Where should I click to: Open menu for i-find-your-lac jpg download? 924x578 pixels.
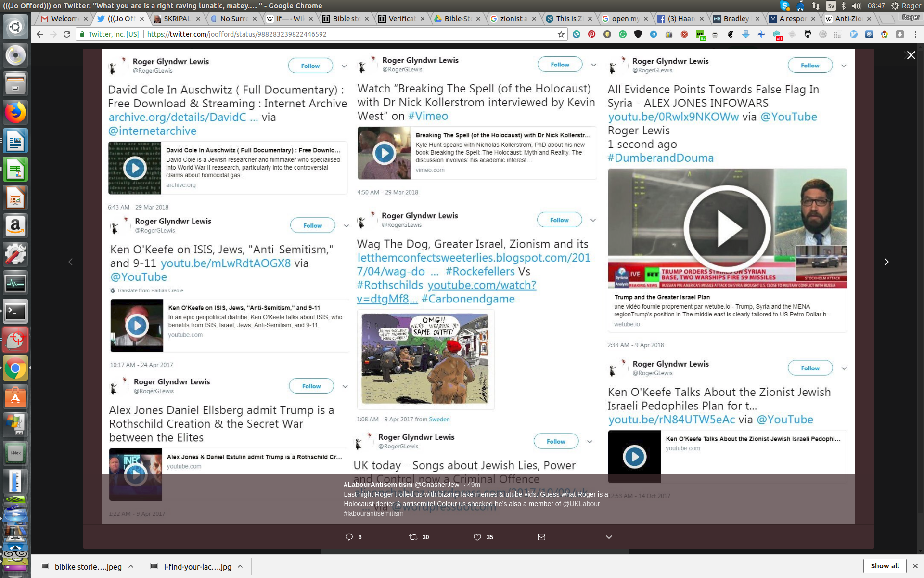coord(240,566)
